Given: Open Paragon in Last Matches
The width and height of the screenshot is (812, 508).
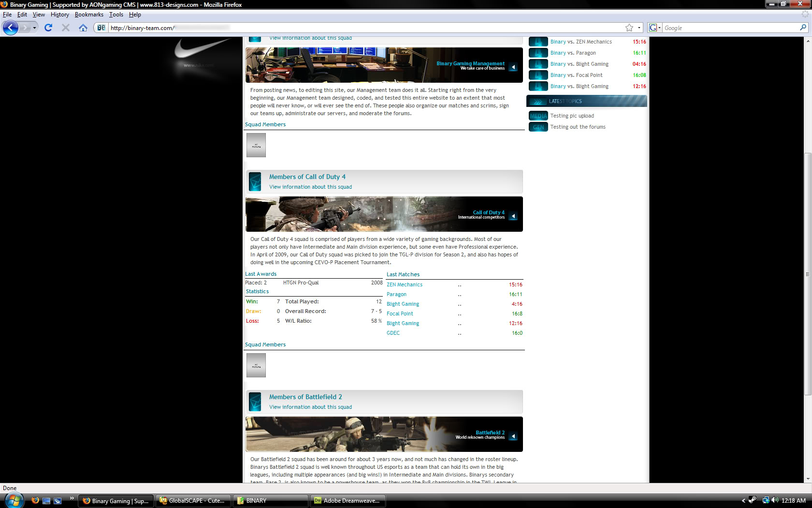Looking at the screenshot, I should 396,294.
